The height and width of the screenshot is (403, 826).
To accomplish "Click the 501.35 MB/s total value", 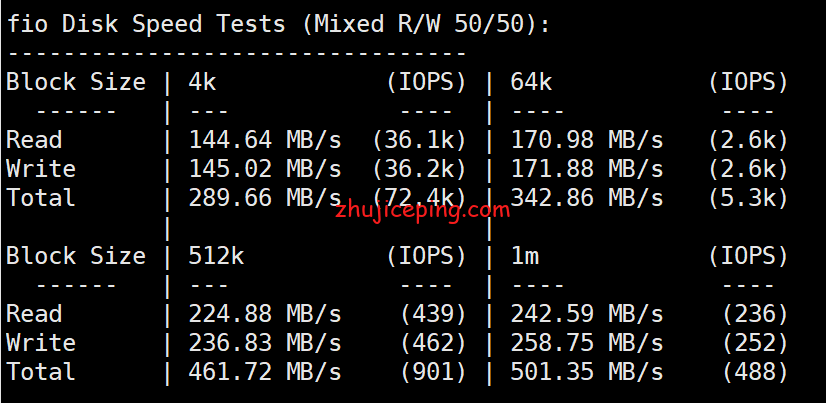I will click(x=589, y=372).
